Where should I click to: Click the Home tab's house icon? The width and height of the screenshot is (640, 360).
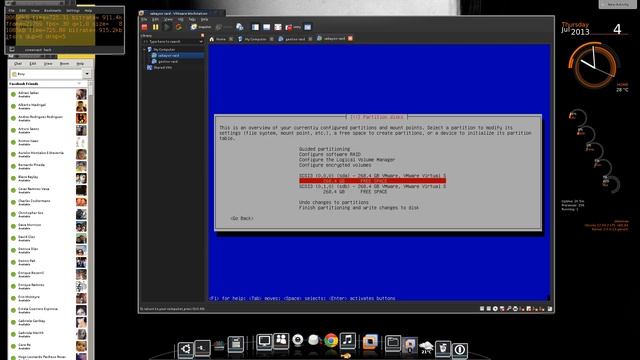211,39
